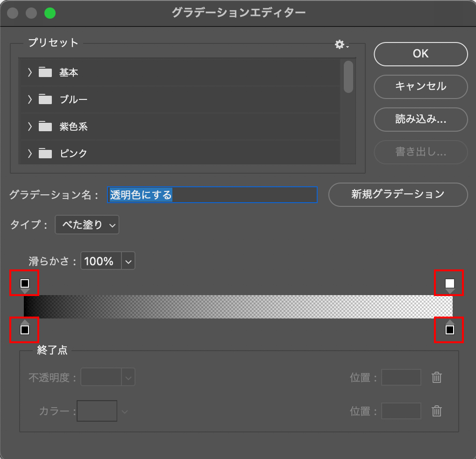
Task: Select the left black color stop below gradient
Action: (x=25, y=330)
